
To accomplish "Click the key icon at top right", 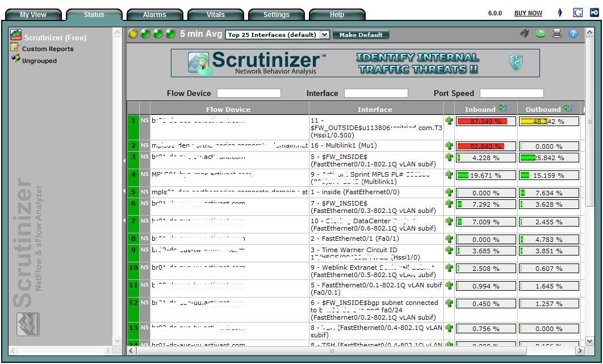I will 594,13.
